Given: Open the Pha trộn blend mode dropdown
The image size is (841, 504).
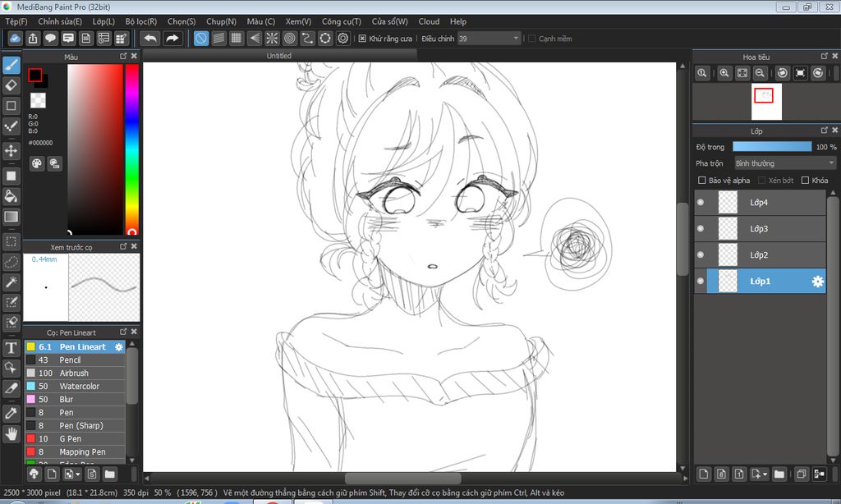Looking at the screenshot, I should tap(785, 163).
